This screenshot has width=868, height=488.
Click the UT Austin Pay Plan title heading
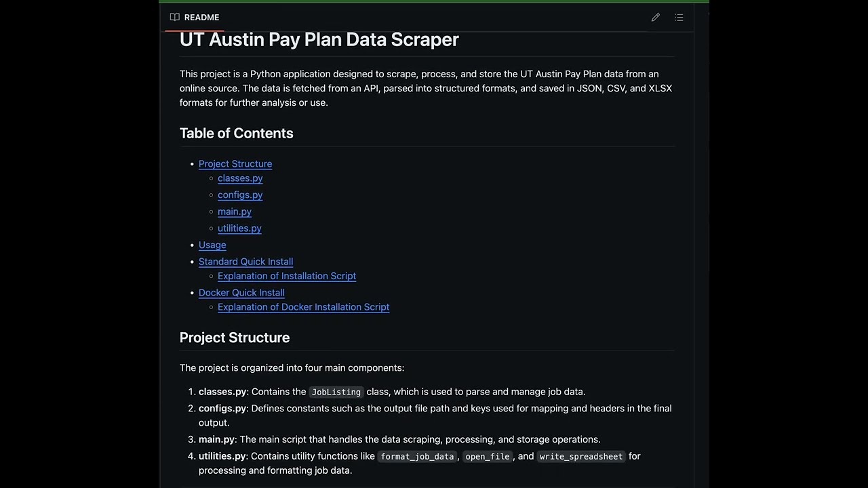pos(319,40)
